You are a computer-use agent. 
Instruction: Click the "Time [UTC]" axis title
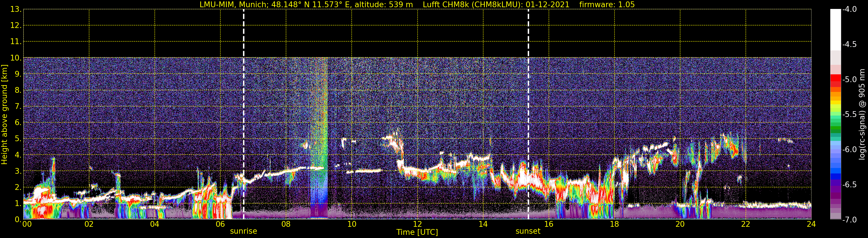(x=417, y=232)
